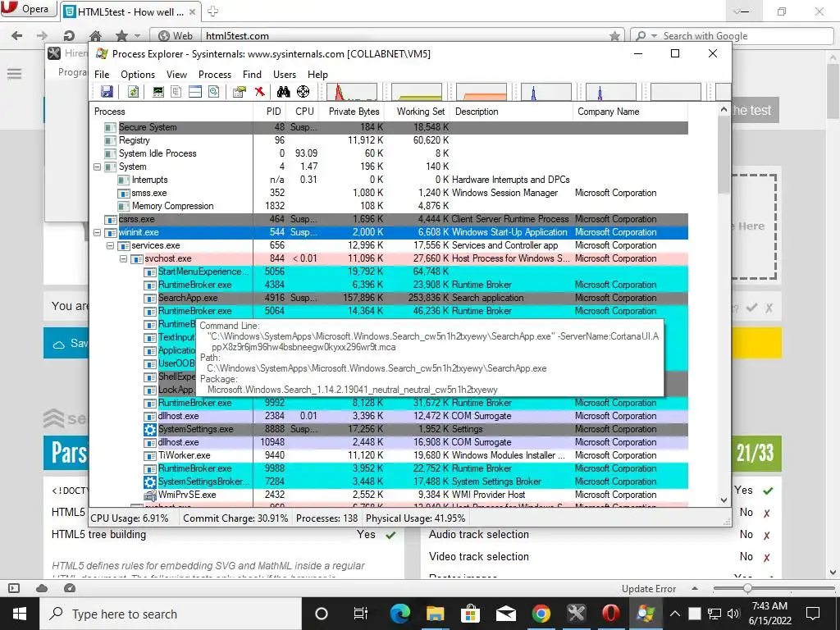
Task: Click the Opera address field showing html5test.com
Action: point(405,36)
